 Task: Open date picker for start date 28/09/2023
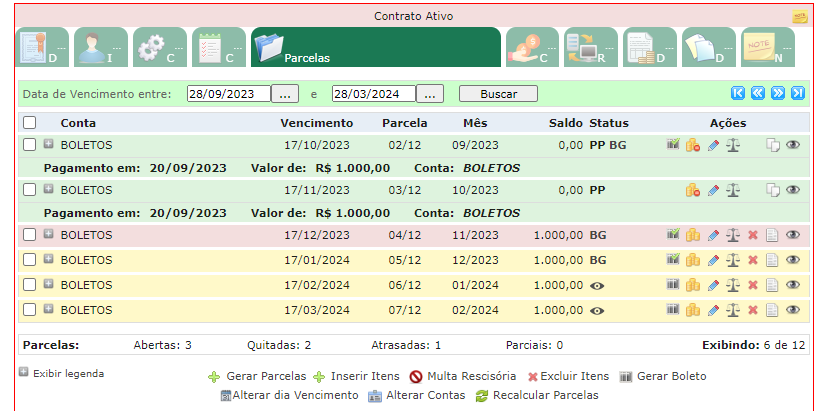point(285,94)
